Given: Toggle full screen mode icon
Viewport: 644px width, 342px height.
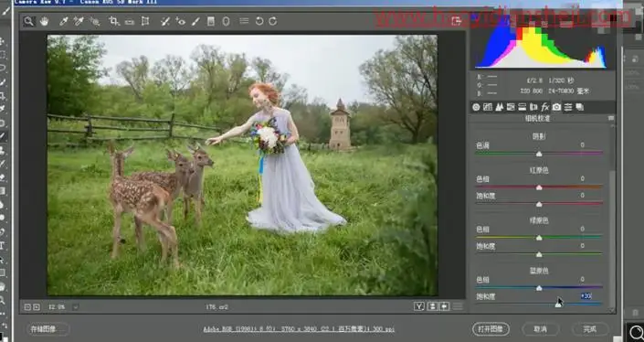Looking at the screenshot, I should pos(456,21).
